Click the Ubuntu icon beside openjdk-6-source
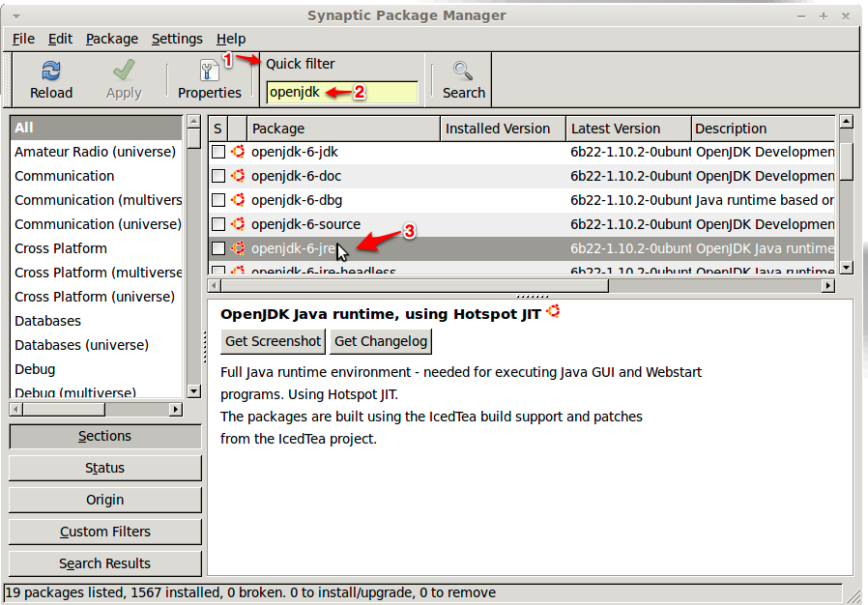This screenshot has height=605, width=868. (238, 224)
